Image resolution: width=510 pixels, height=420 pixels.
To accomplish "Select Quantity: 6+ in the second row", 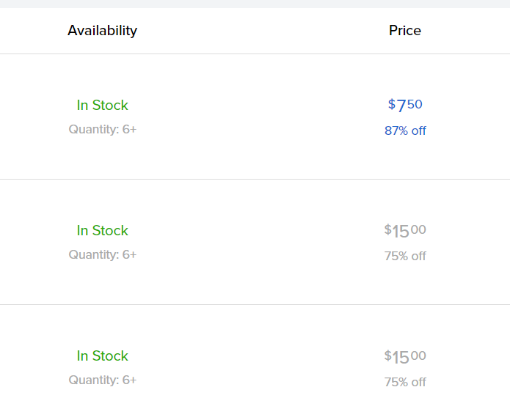I will pyautogui.click(x=102, y=255).
